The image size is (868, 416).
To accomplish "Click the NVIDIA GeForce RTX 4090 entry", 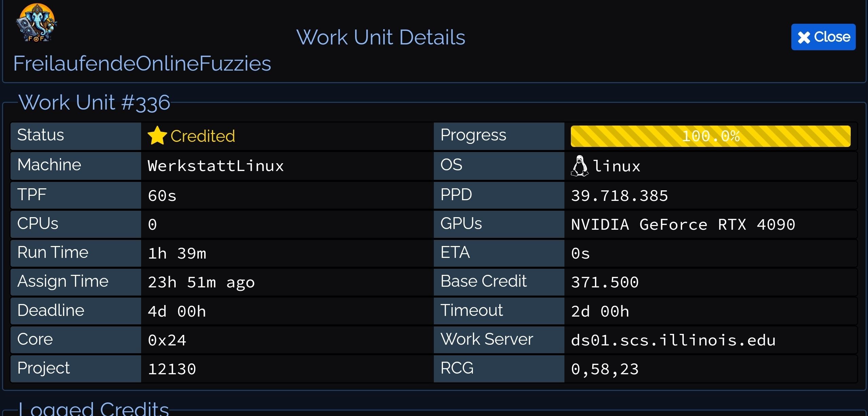I will 683,224.
